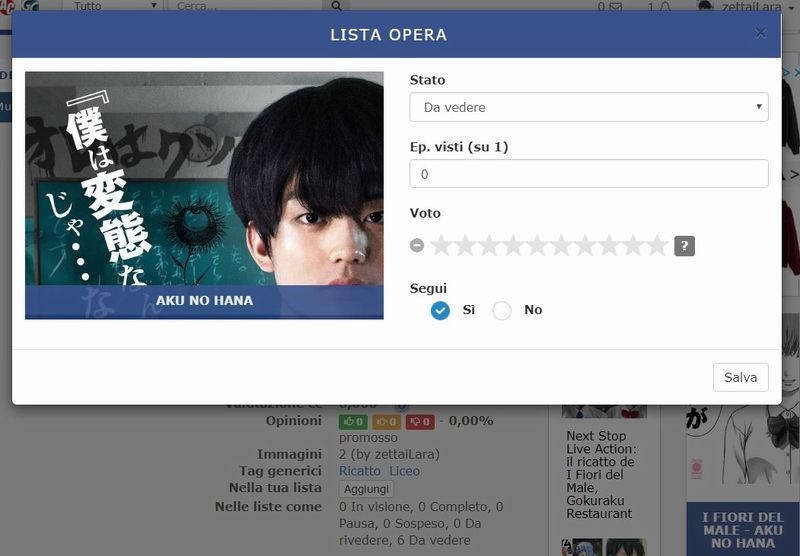This screenshot has height=556, width=800.
Task: Select the Sì radio button under Segui
Action: click(x=440, y=310)
